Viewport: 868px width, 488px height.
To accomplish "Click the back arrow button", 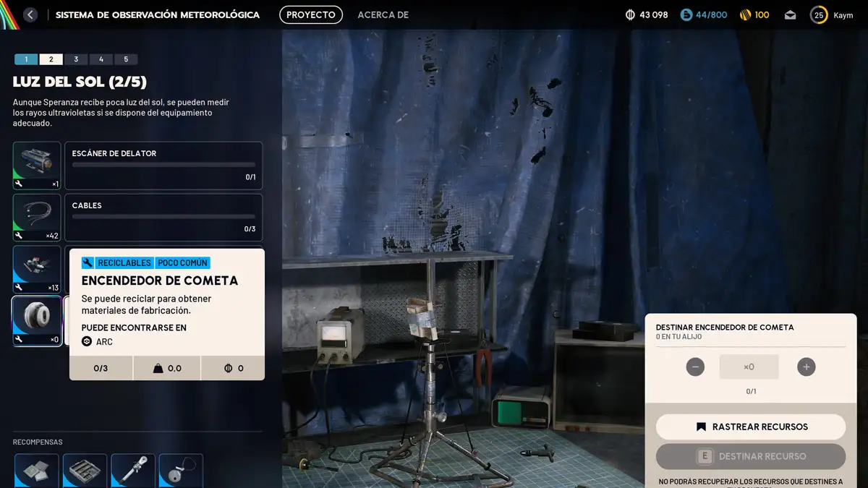I will 30,14.
